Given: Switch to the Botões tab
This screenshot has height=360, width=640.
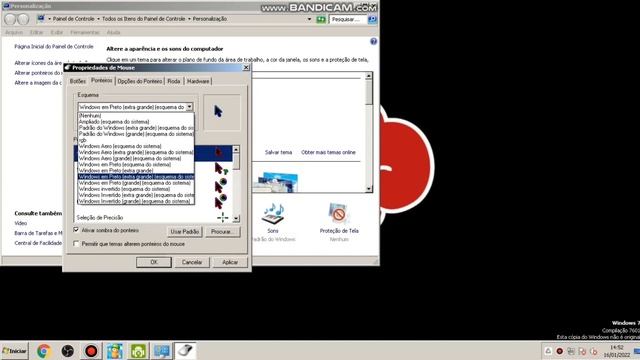Looking at the screenshot, I should [x=78, y=81].
